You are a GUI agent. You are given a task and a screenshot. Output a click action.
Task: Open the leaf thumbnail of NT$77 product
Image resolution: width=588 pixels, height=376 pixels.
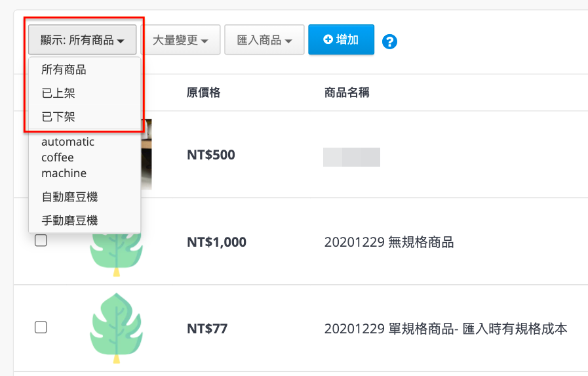point(116,328)
